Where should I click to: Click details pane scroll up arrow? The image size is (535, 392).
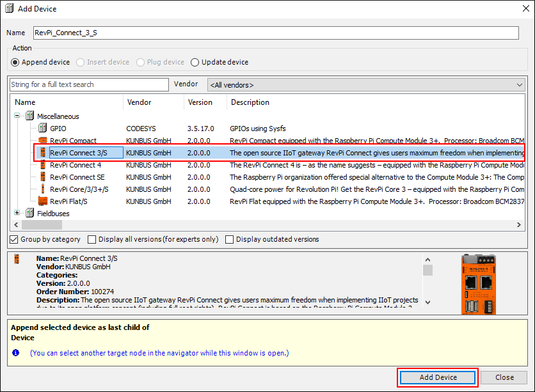click(428, 260)
